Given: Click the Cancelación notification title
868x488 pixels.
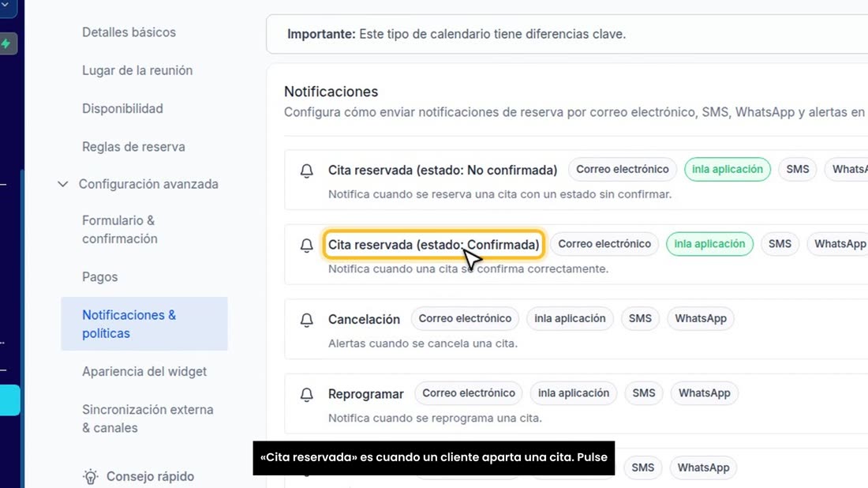Looking at the screenshot, I should pyautogui.click(x=364, y=320).
